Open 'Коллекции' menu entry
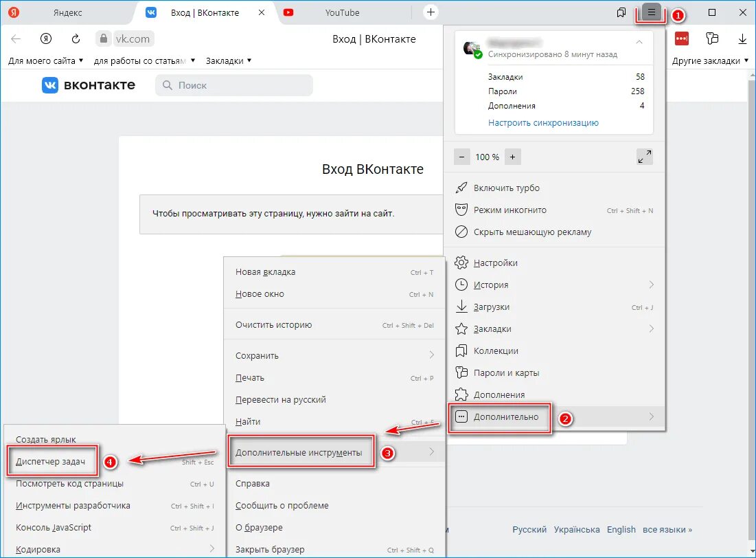The height and width of the screenshot is (558, 756). click(553, 350)
